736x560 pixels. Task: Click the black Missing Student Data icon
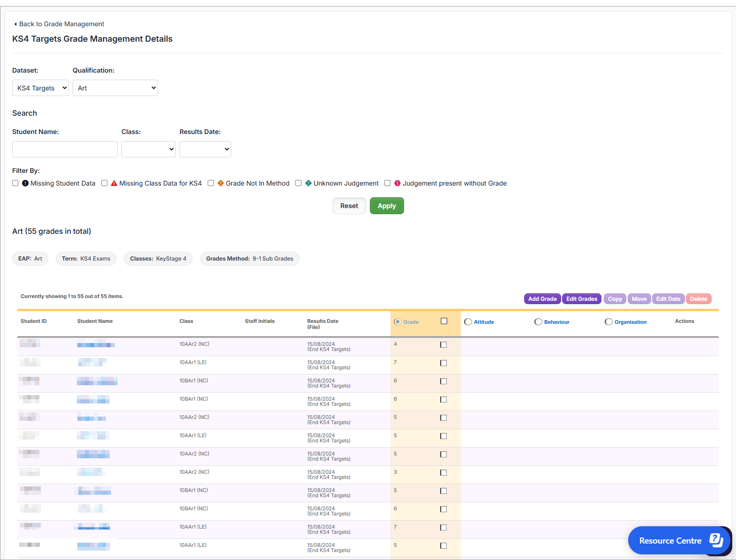(x=25, y=183)
